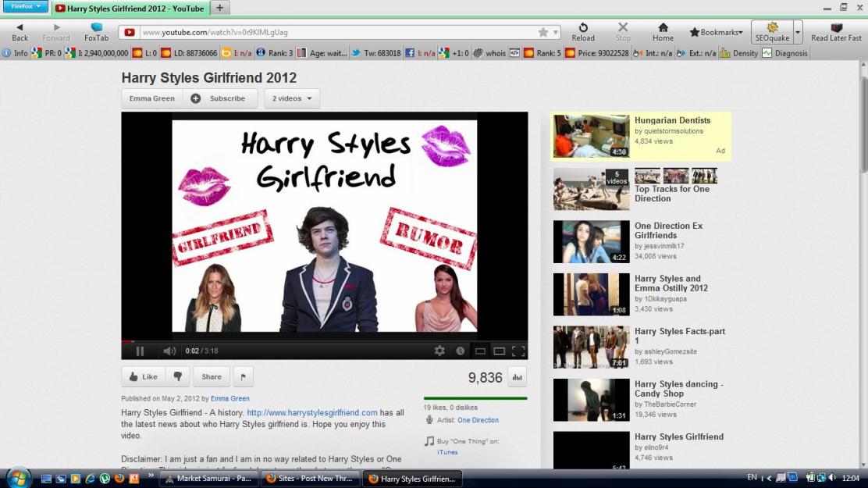Click the video title heading
The width and height of the screenshot is (868, 488).
(x=209, y=77)
